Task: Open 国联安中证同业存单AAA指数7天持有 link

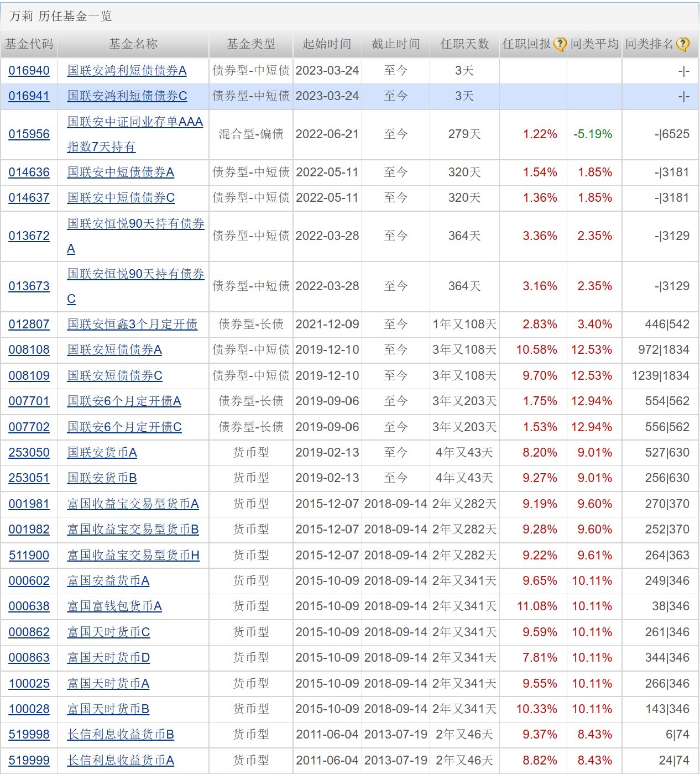Action: [135, 134]
